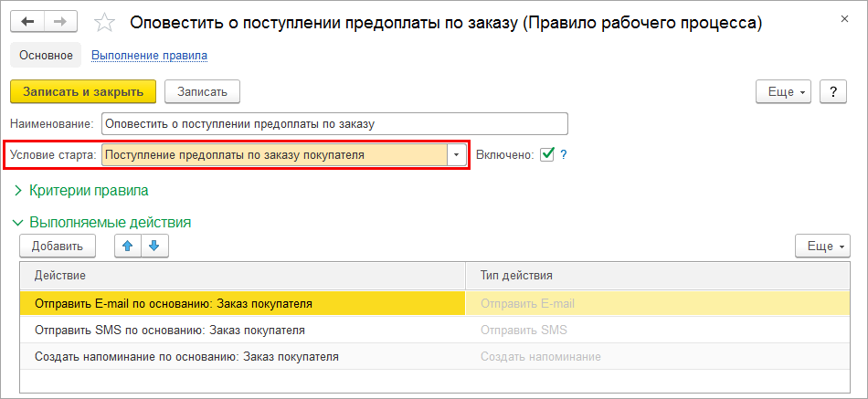Open the Выполнение правила link tab

[x=149, y=56]
